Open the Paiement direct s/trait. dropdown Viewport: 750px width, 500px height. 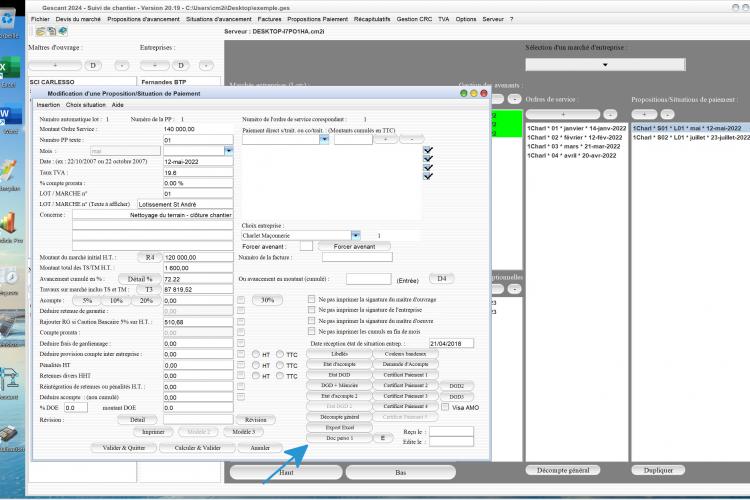pos(324,139)
